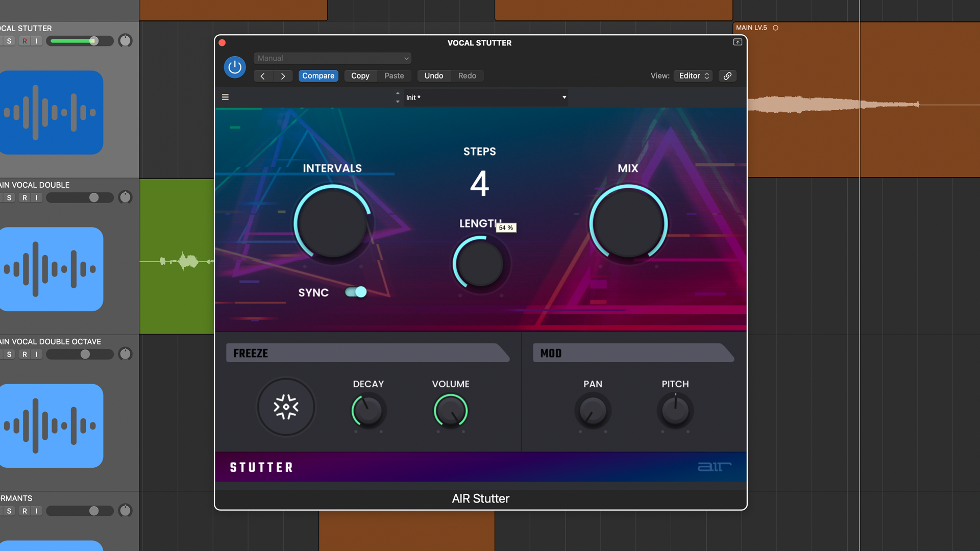Toggle the plugin power bypass button
The image size is (980, 551).
pos(235,67)
